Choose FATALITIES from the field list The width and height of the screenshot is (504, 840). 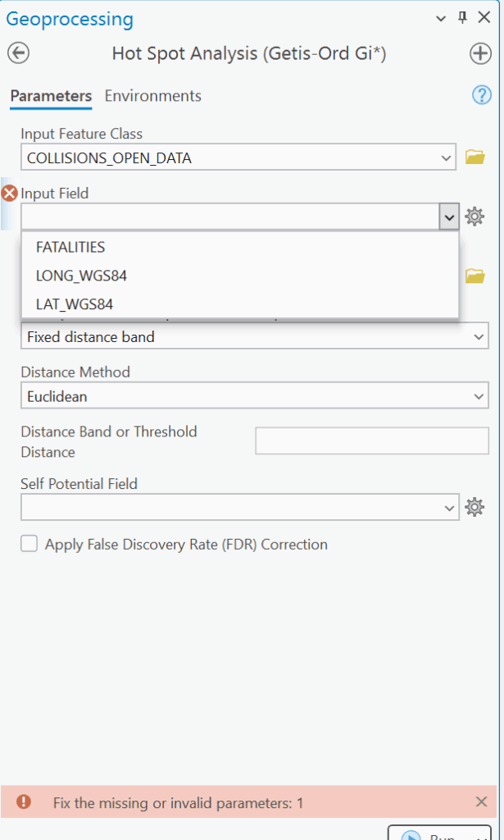point(70,247)
